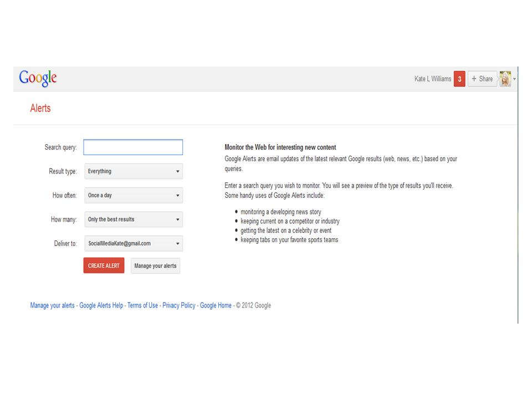Click the Monitor the Web for interesting new content heading
Image resolution: width=532 pixels, height=399 pixels.
(280, 147)
